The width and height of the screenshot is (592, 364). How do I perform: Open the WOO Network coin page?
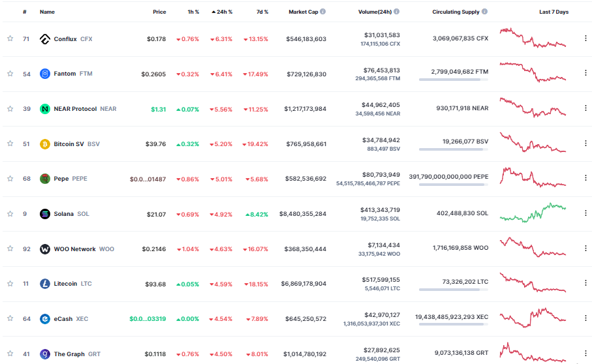coord(75,249)
